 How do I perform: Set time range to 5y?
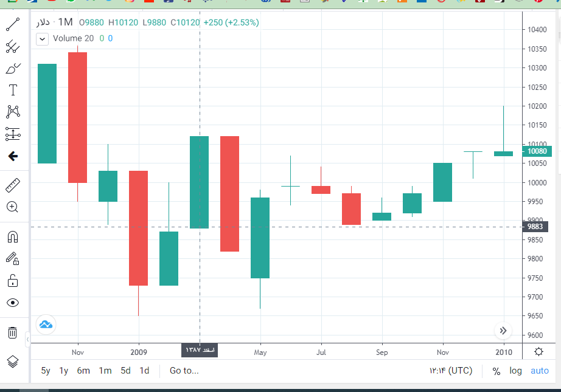pos(46,371)
